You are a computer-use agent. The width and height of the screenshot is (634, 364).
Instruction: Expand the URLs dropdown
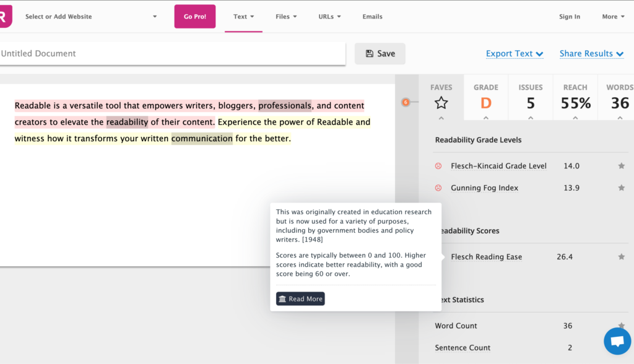coord(329,17)
